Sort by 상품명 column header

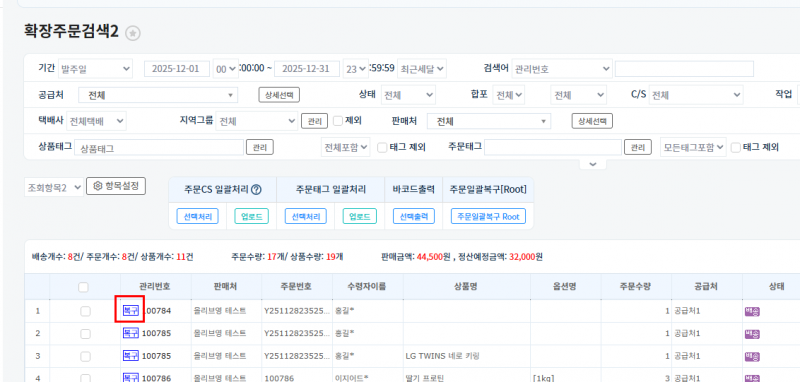pyautogui.click(x=466, y=287)
